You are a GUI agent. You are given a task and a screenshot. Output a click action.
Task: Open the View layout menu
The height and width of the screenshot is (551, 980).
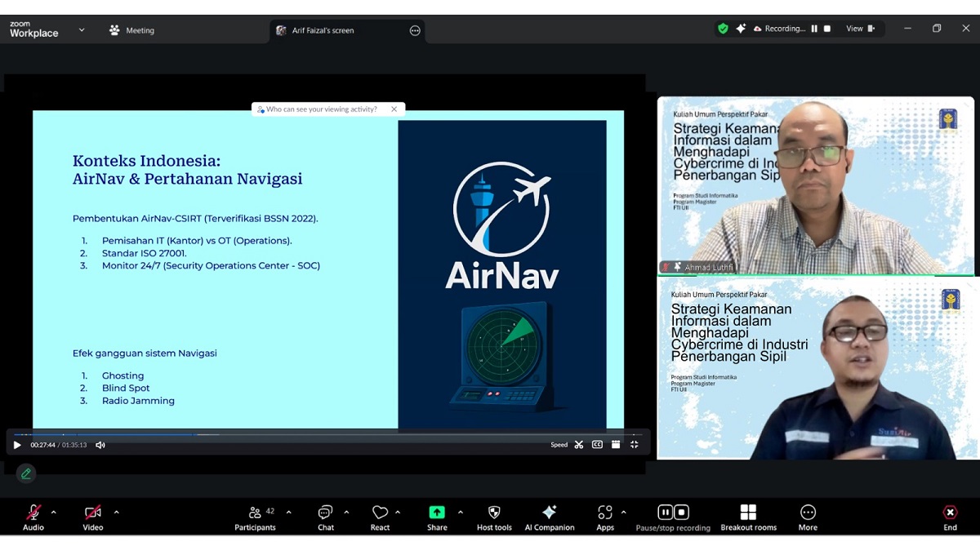(859, 29)
